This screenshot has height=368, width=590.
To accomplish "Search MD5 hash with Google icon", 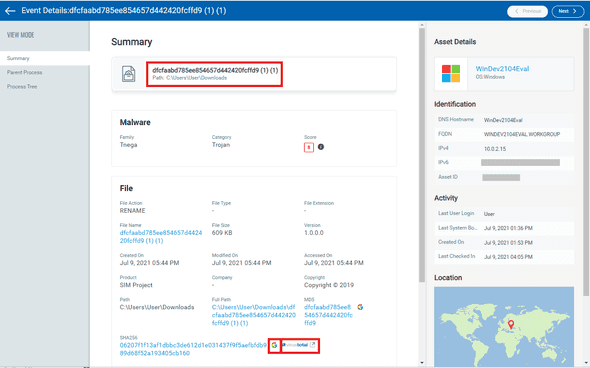I will [360, 307].
